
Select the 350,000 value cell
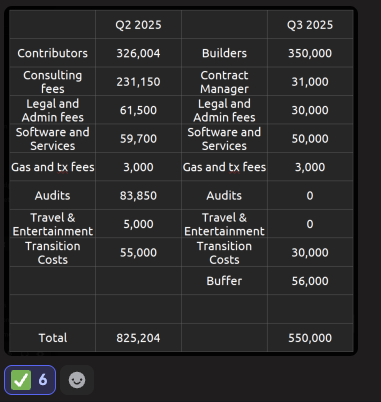(x=310, y=53)
